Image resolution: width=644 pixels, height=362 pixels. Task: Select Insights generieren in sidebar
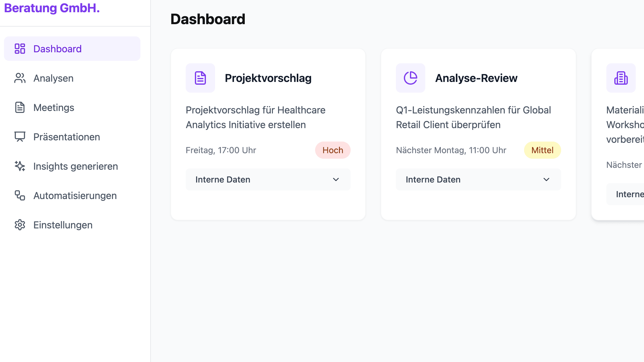(x=76, y=166)
